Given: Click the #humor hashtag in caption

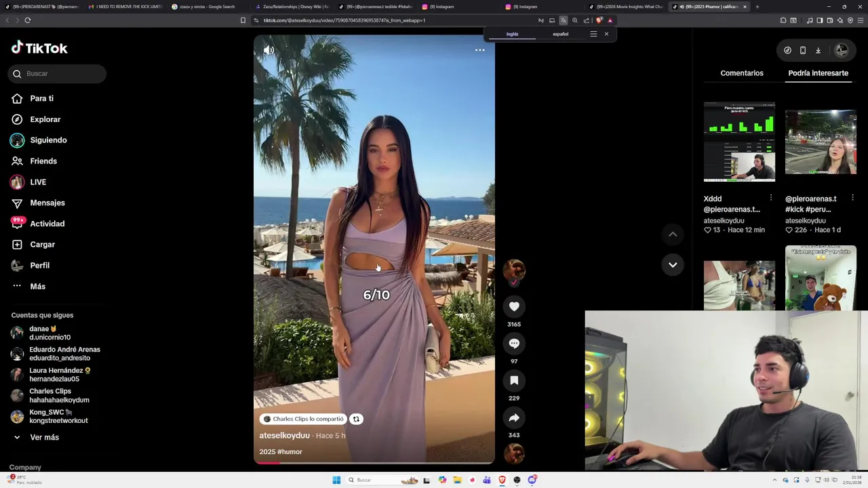Looking at the screenshot, I should coord(290,452).
